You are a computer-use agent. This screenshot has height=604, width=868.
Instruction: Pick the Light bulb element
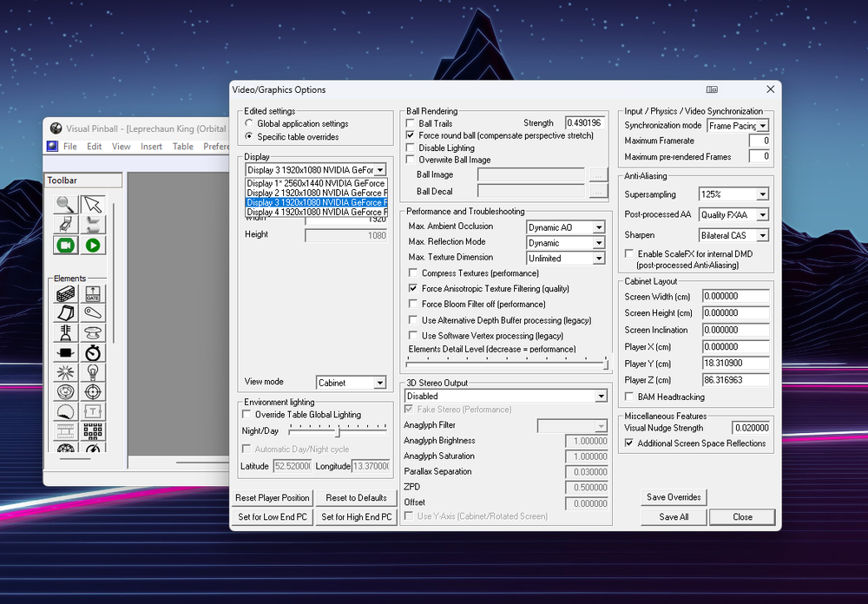point(93,372)
